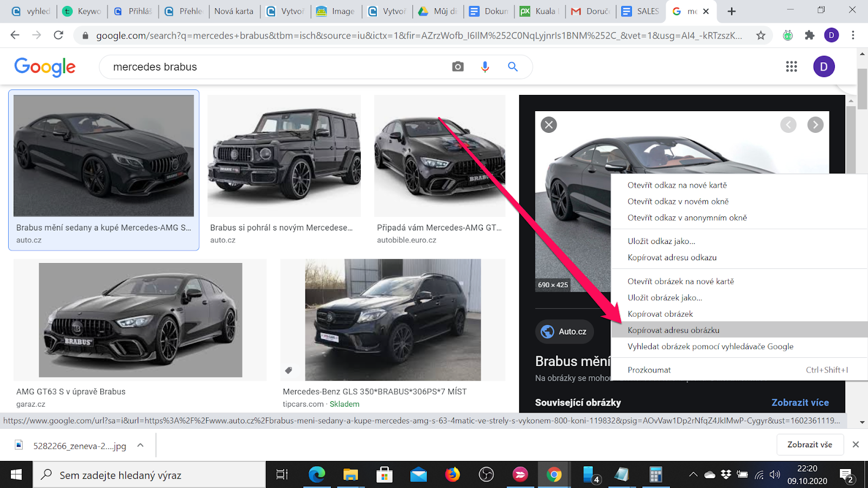The width and height of the screenshot is (868, 488).
Task: Choose Otevřít odkaz na nové kartě
Action: [x=739, y=185]
